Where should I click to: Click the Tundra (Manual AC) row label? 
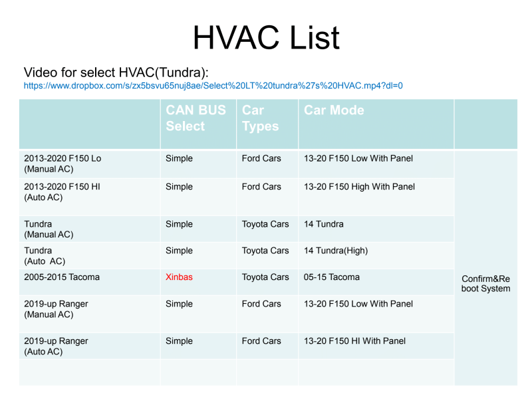click(x=49, y=229)
